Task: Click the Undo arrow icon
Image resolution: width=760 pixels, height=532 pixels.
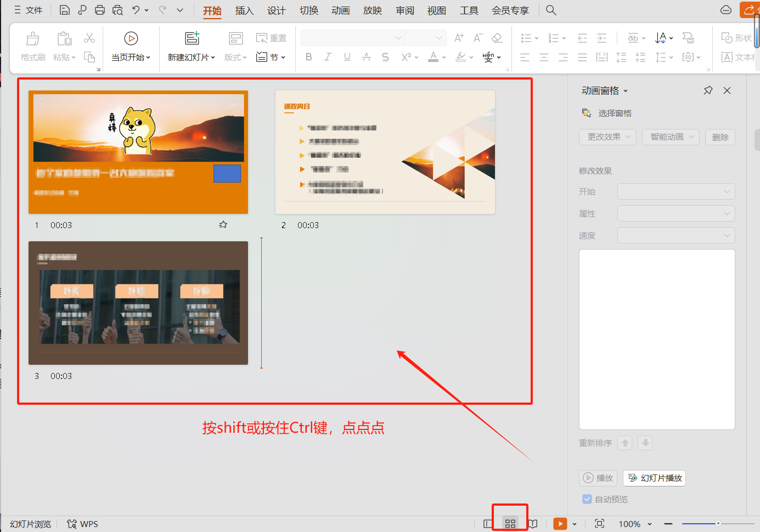Action: tap(136, 10)
